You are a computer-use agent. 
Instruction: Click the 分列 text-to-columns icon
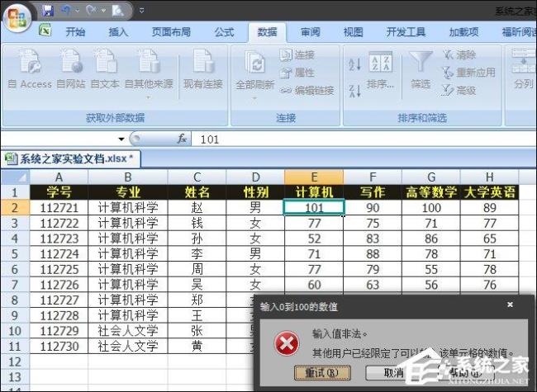[x=524, y=68]
